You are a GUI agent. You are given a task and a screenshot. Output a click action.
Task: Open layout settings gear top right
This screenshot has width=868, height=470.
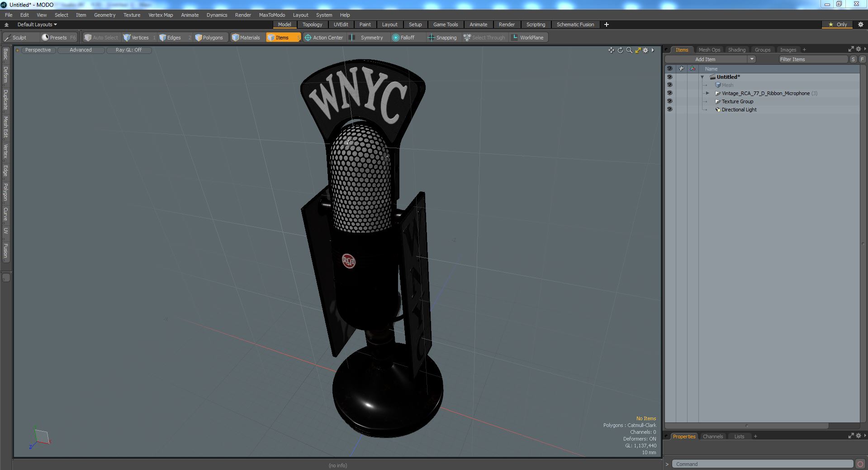coord(861,24)
